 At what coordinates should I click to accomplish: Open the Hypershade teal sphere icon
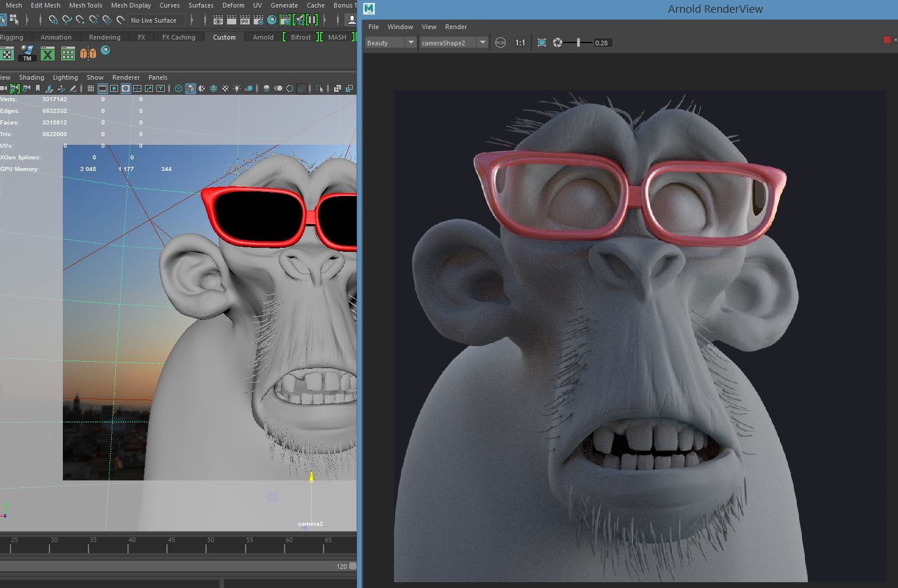[x=272, y=20]
